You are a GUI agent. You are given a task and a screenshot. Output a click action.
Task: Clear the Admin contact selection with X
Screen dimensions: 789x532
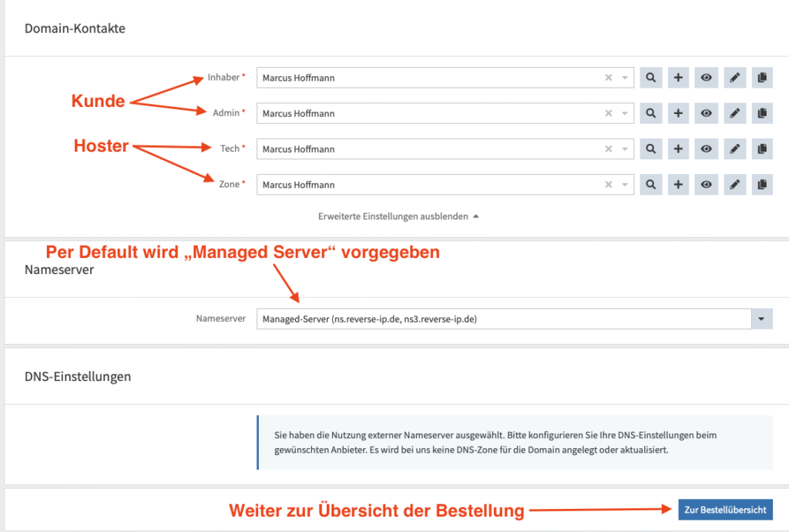tap(608, 113)
